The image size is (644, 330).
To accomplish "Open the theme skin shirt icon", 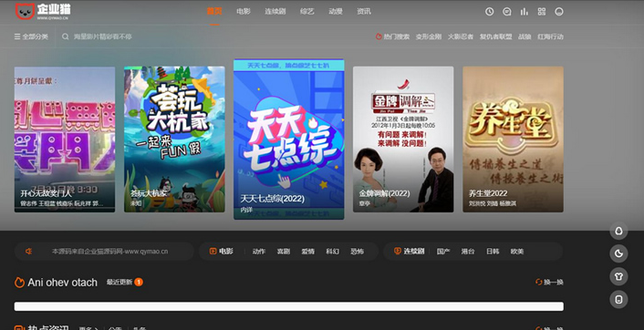I will click(x=618, y=276).
